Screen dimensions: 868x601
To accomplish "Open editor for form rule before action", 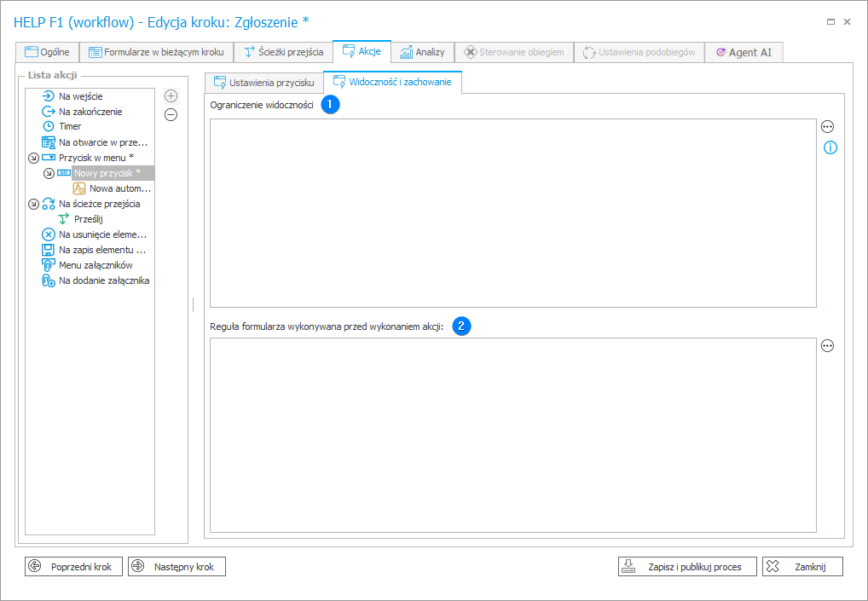I will pyautogui.click(x=827, y=346).
